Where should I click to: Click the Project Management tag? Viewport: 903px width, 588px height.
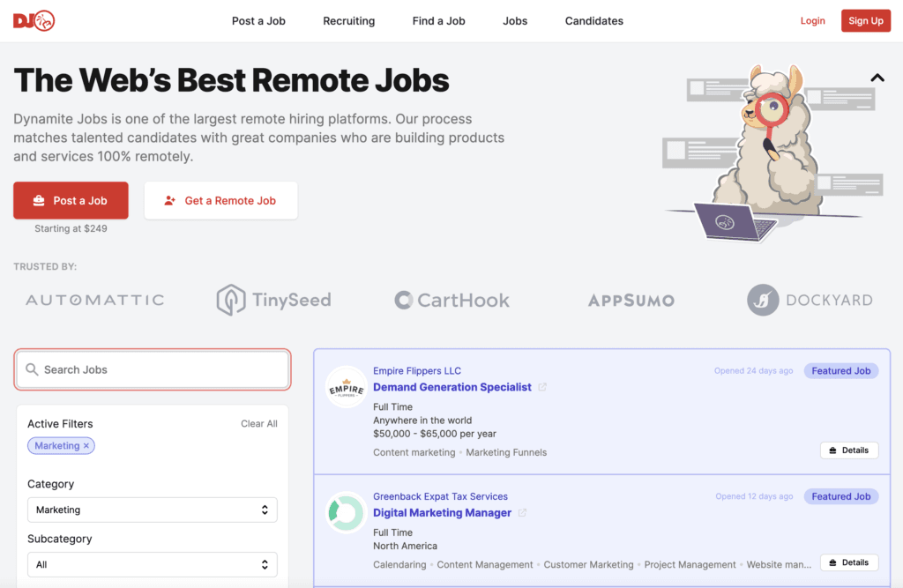point(690,565)
